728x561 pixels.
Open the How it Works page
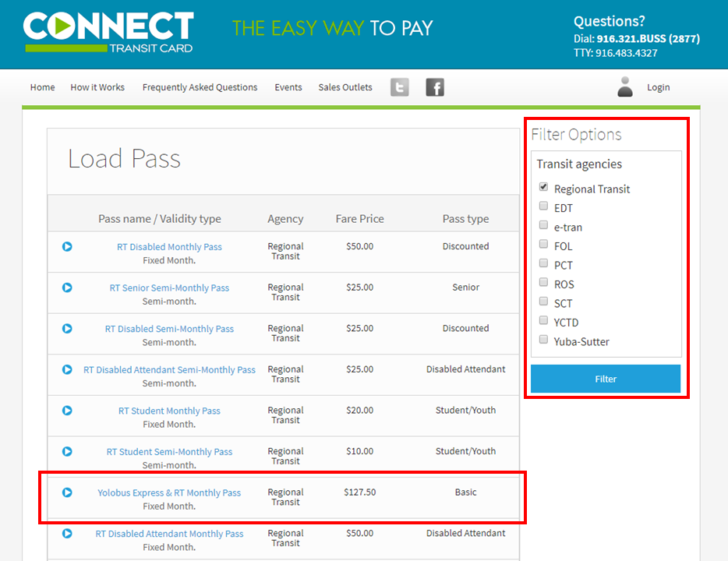[x=97, y=87]
